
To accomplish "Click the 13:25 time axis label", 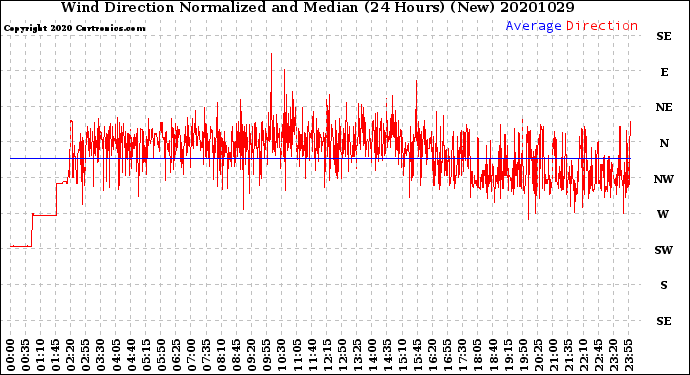I will click(357, 355).
